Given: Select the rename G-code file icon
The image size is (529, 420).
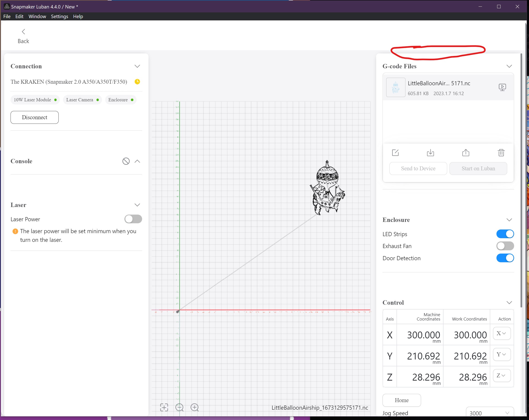Looking at the screenshot, I should tap(395, 152).
